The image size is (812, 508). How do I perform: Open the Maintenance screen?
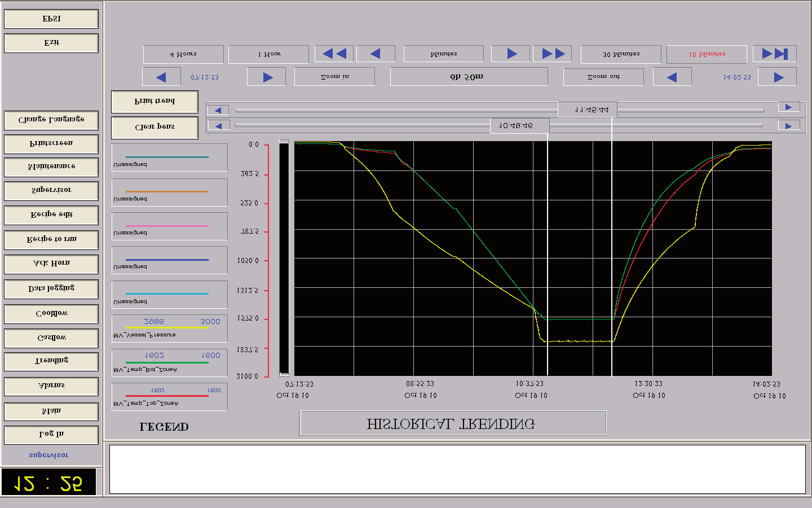click(x=51, y=167)
